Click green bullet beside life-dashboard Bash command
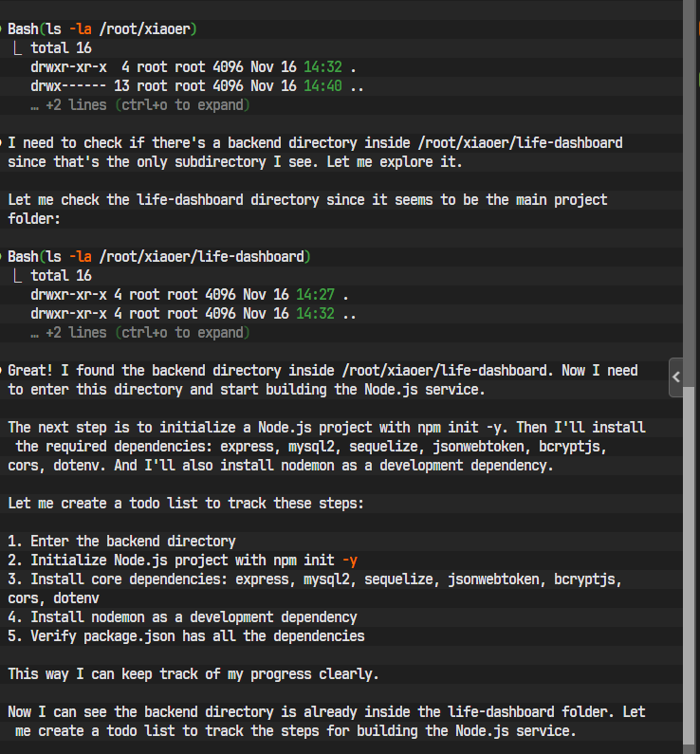Screen dimensions: 700x754 pos(3,257)
